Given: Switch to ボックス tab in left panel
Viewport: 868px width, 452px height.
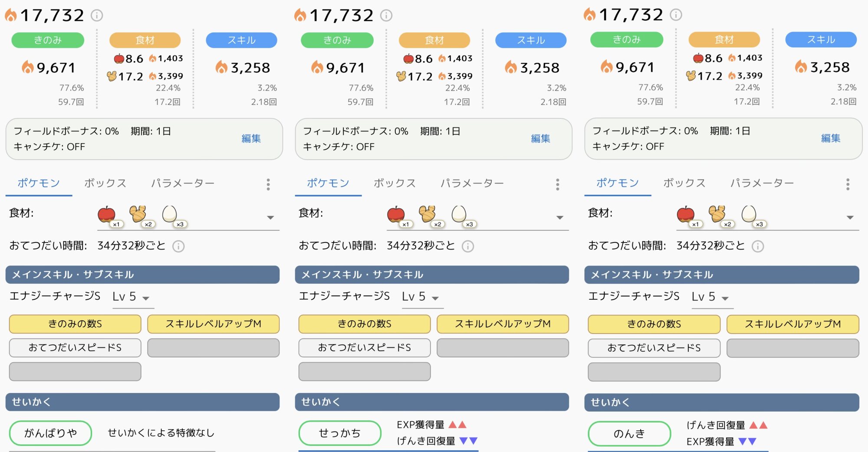Looking at the screenshot, I should (105, 183).
